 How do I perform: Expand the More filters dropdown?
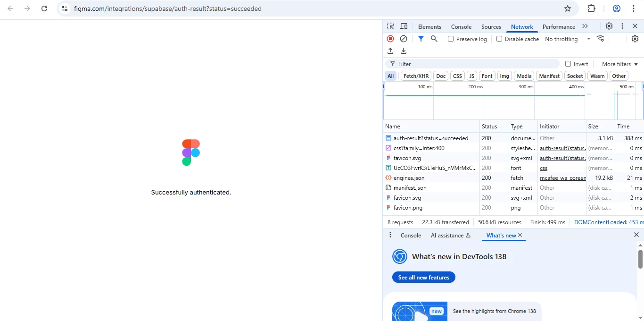[619, 64]
